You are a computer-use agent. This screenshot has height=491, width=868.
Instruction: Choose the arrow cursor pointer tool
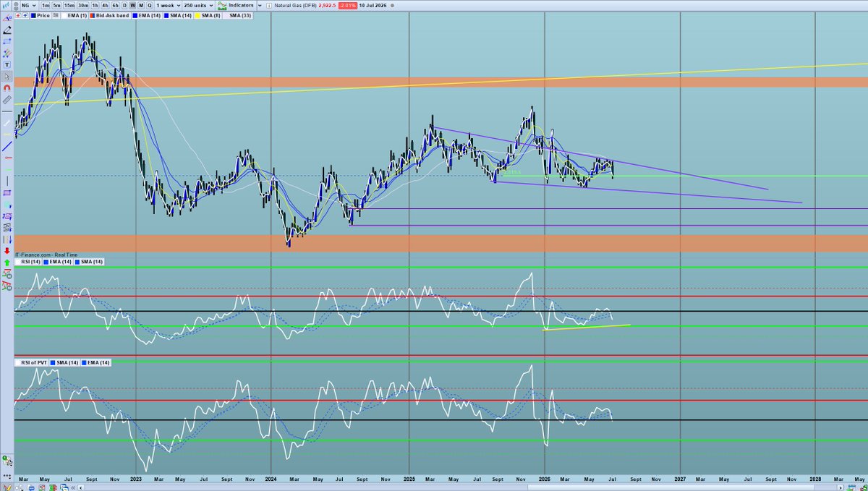click(x=7, y=76)
